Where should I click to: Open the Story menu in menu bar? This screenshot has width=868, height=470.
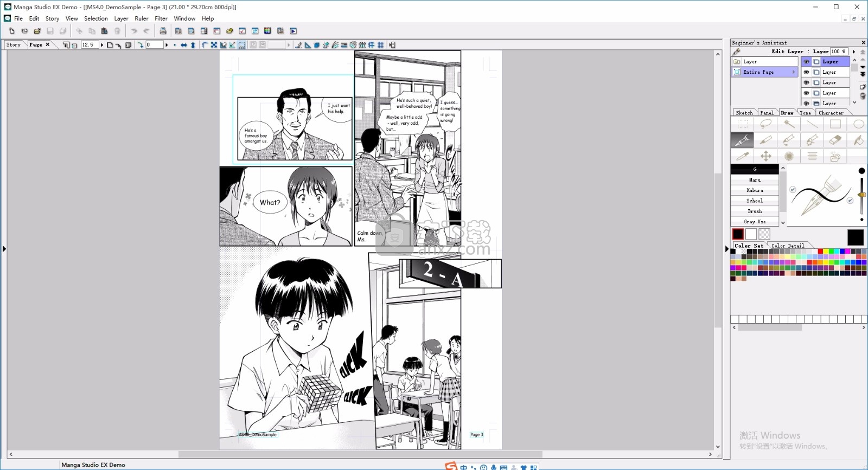coord(52,18)
